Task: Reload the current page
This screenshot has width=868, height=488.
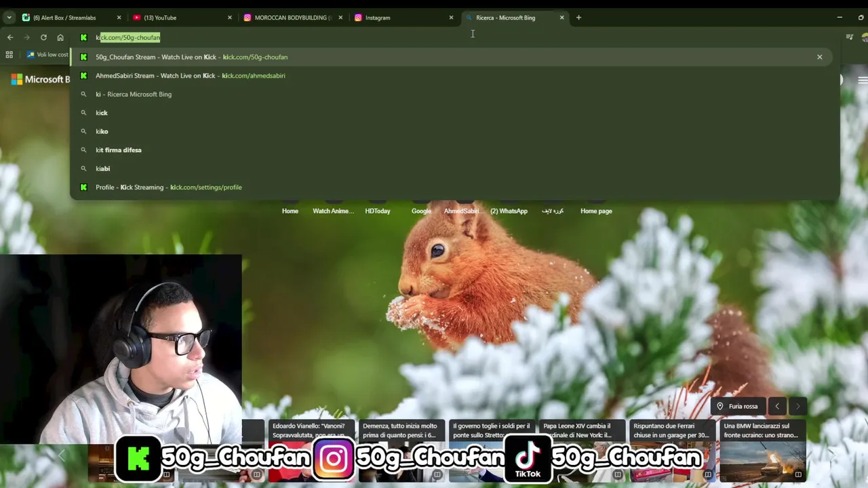Action: 43,37
